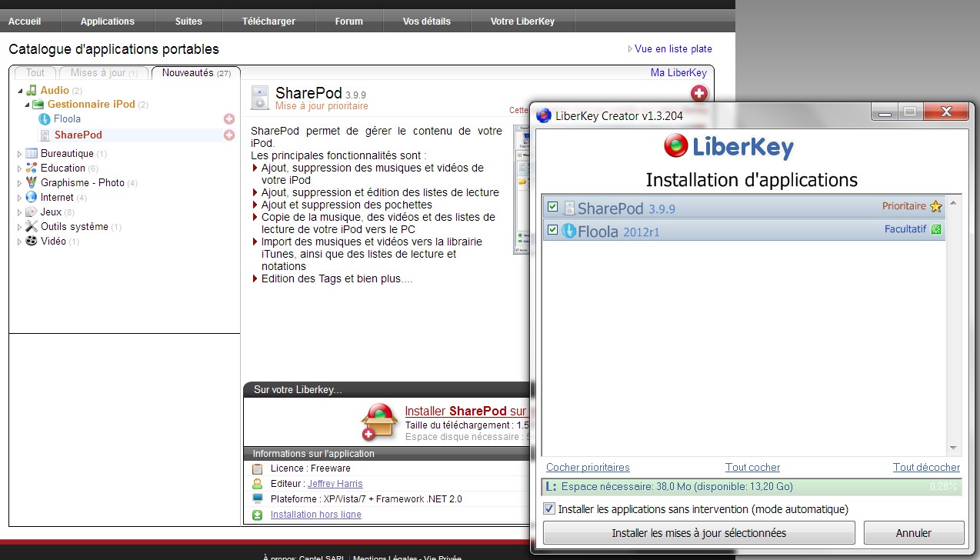This screenshot has height=560, width=980.
Task: Click the green offline installation download icon
Action: pyautogui.click(x=257, y=515)
